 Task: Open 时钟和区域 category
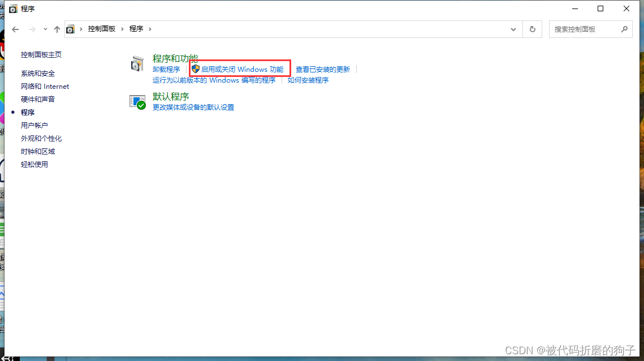[38, 152]
